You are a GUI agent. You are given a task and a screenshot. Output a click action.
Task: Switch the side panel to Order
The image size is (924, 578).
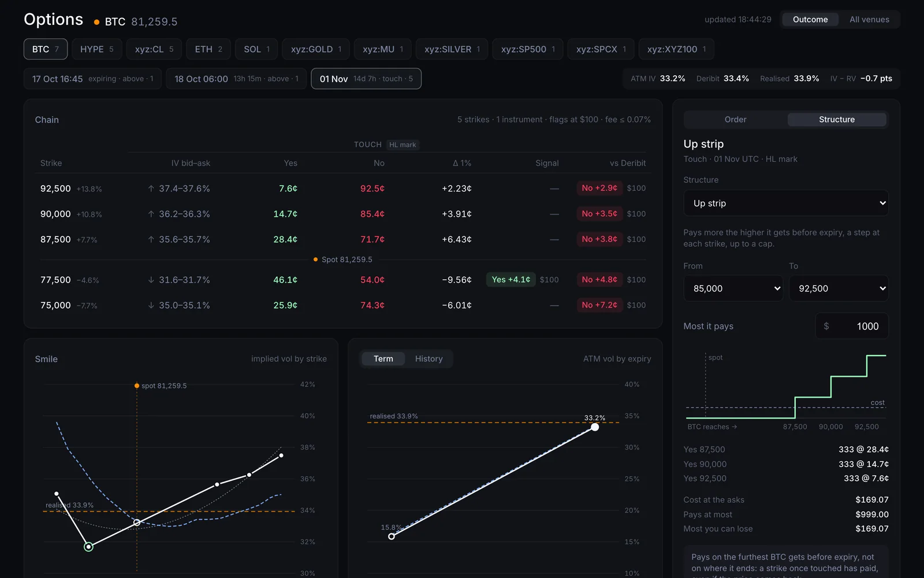735,120
